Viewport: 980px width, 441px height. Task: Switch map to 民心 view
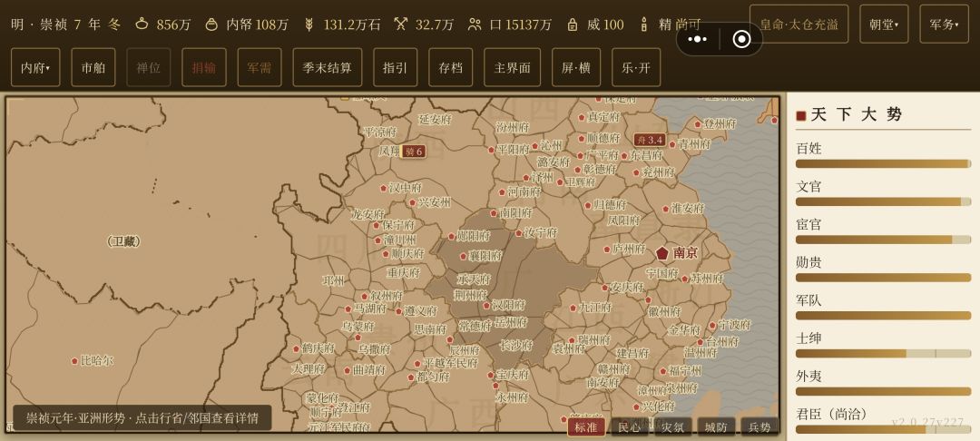630,426
